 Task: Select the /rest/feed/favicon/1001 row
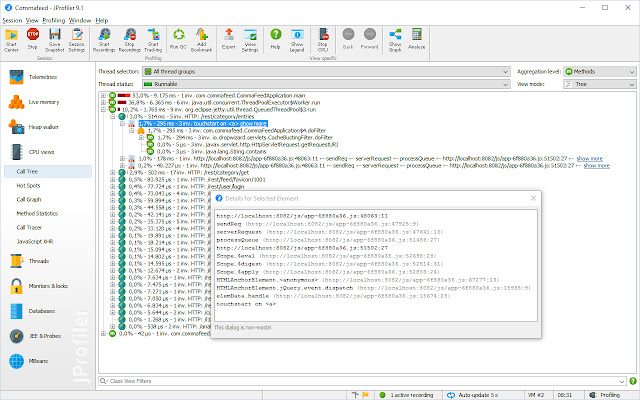click(x=197, y=180)
